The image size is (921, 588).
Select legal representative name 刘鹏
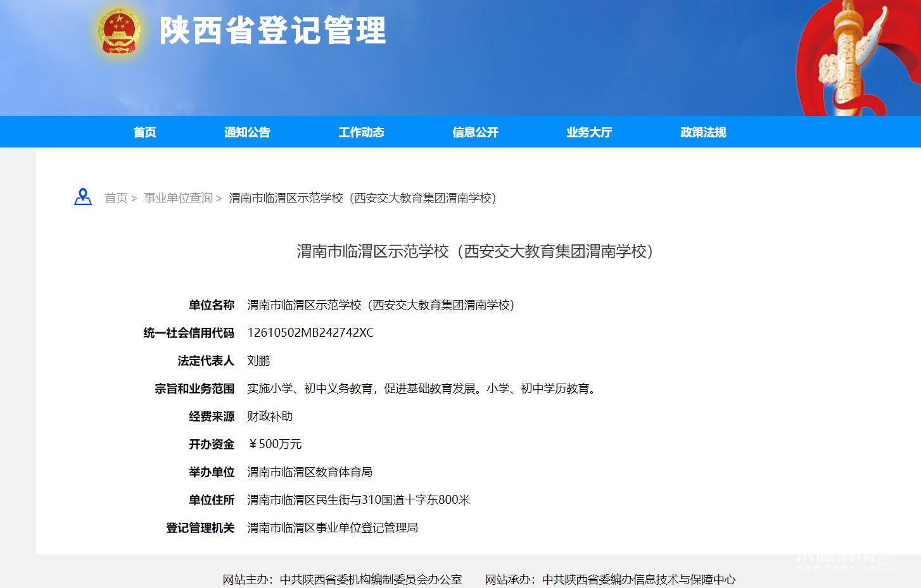(x=258, y=361)
